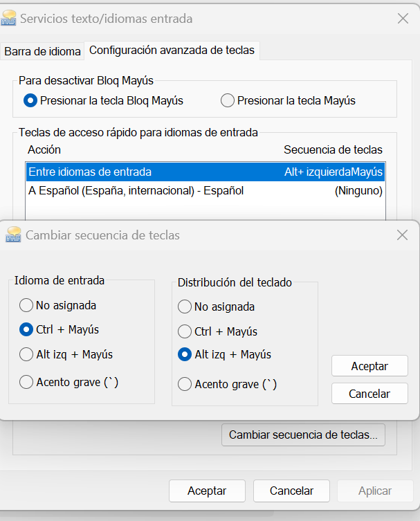This screenshot has height=521, width=420.
Task: Choose No asignada under Idioma de entrada
Action: click(26, 305)
